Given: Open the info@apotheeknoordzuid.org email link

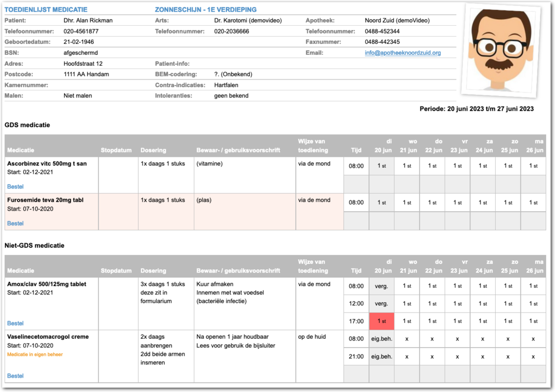Looking at the screenshot, I should click(403, 53).
